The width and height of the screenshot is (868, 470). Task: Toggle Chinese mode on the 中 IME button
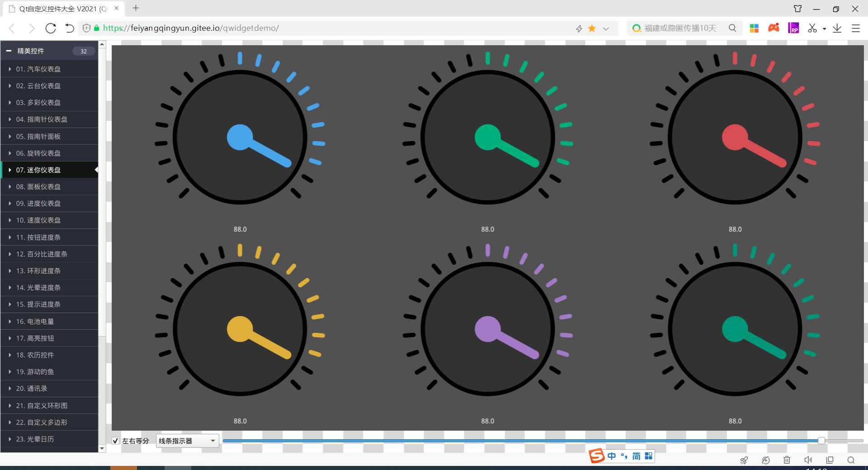tap(612, 456)
